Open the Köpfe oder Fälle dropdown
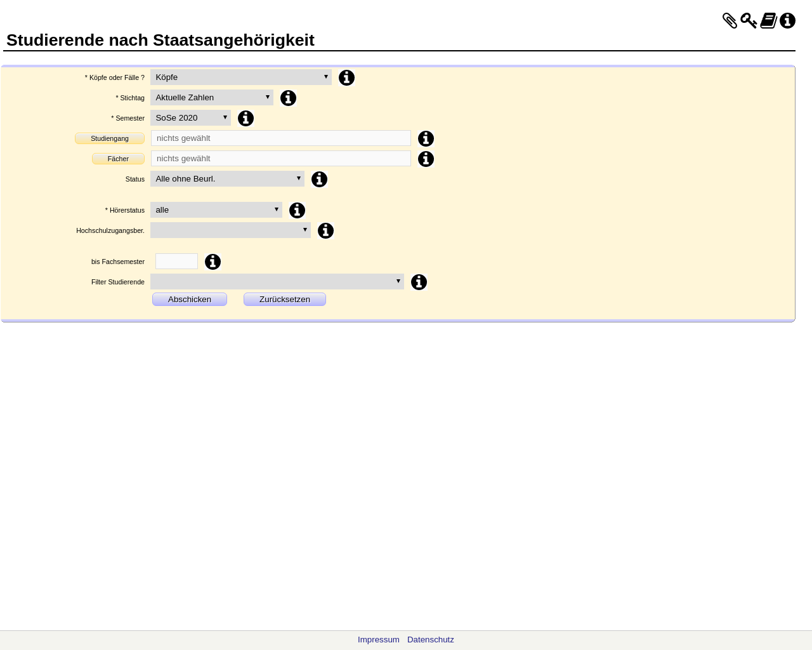812x650 pixels. (x=241, y=77)
